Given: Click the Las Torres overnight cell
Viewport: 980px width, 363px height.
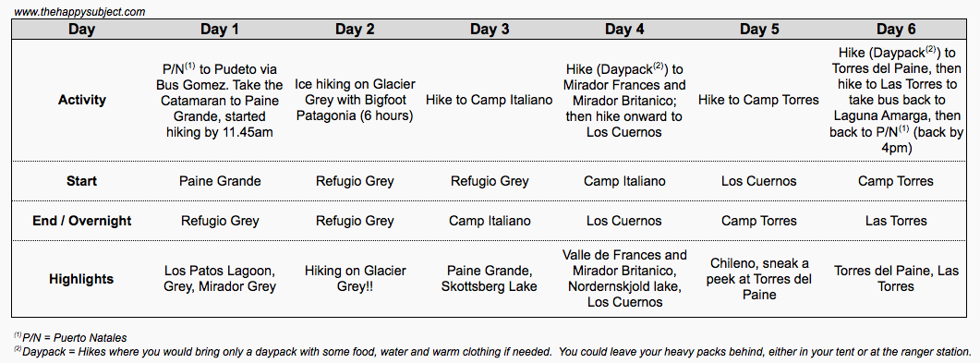Looking at the screenshot, I should (x=896, y=221).
